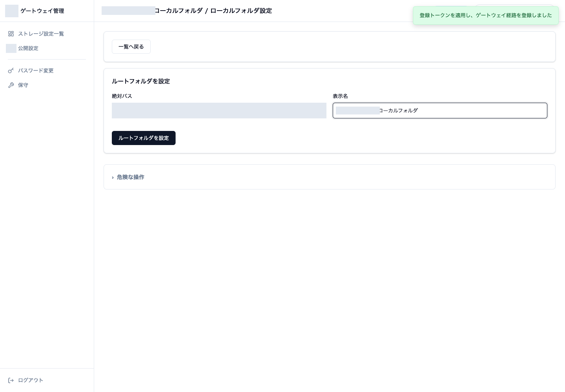
Task: Click the 絶対パス field label
Action: point(122,96)
